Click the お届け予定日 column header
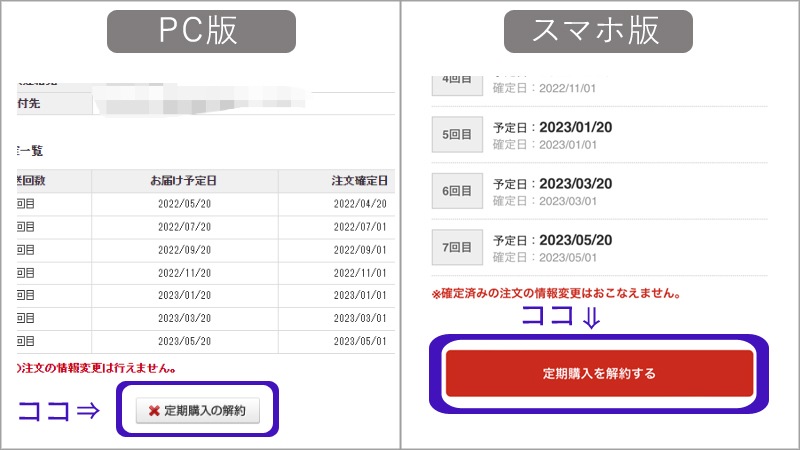Image resolution: width=800 pixels, height=450 pixels. coord(184,181)
